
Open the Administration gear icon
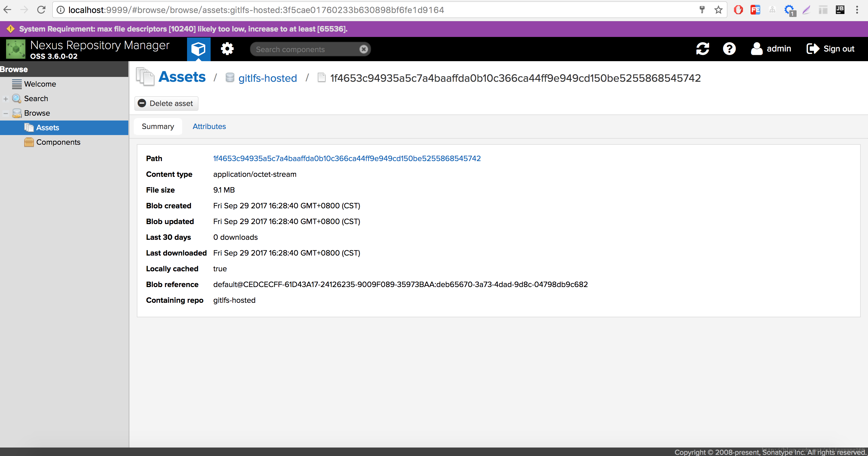[227, 49]
